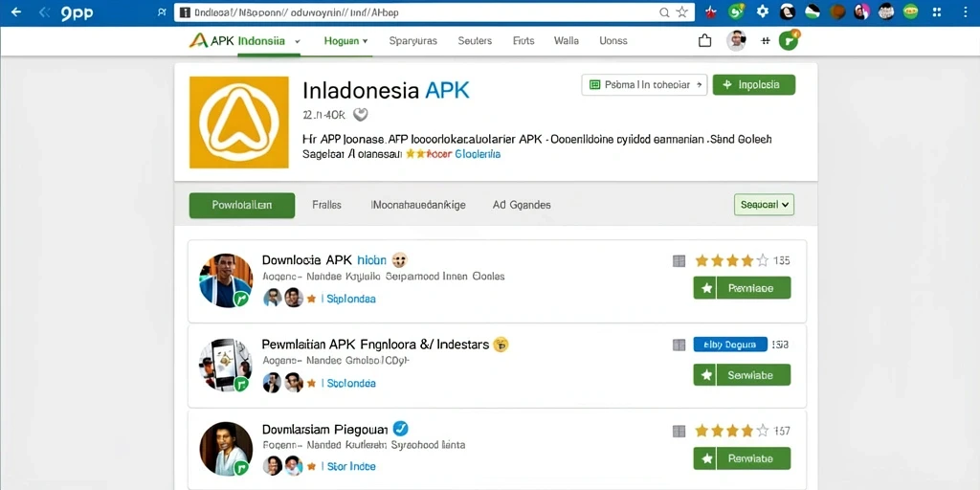Open the Seuters menu item
The height and width of the screenshot is (490, 980).
pos(475,41)
